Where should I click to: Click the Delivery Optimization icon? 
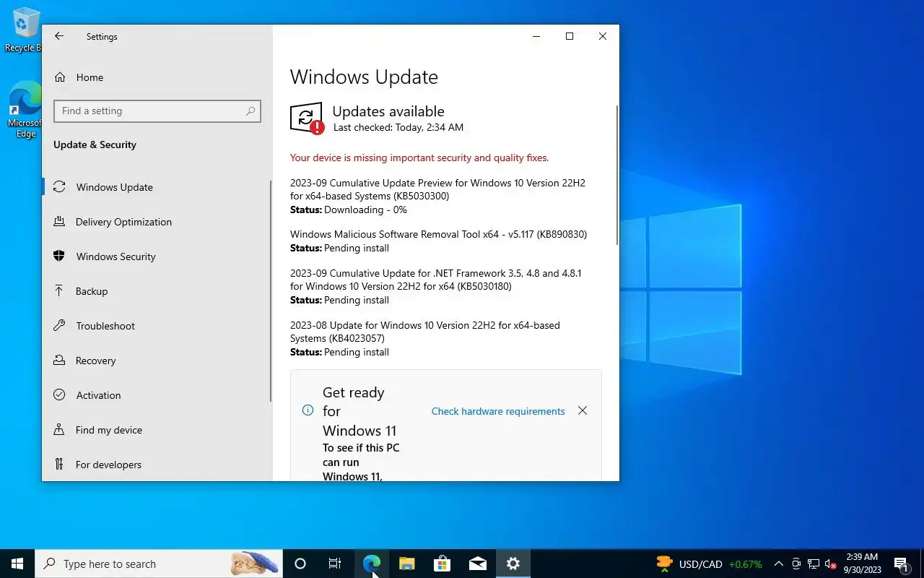pyautogui.click(x=60, y=222)
